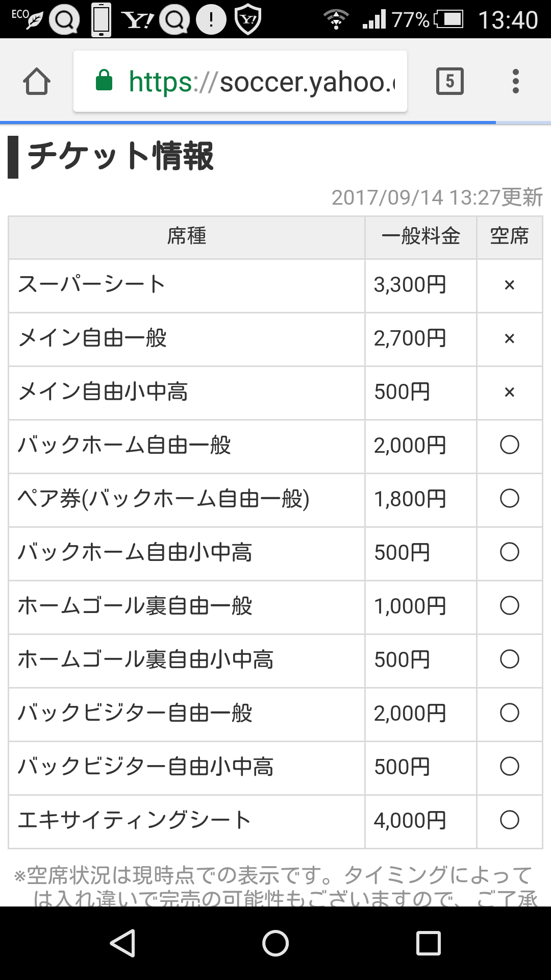Tap the ECO leaf status bar icon
Viewport: 551px width, 980px height.
[27, 18]
